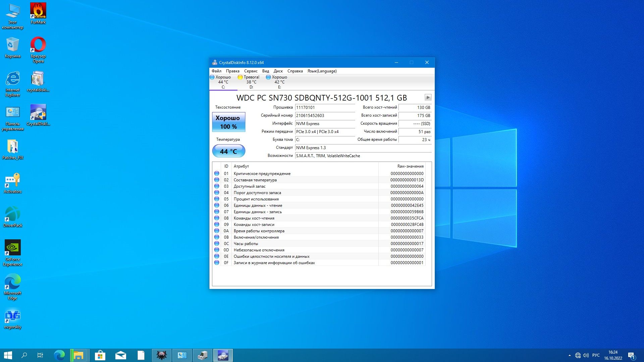Click the serial number field 210615452603
Screen dimensions: 644x362
pos(325,116)
